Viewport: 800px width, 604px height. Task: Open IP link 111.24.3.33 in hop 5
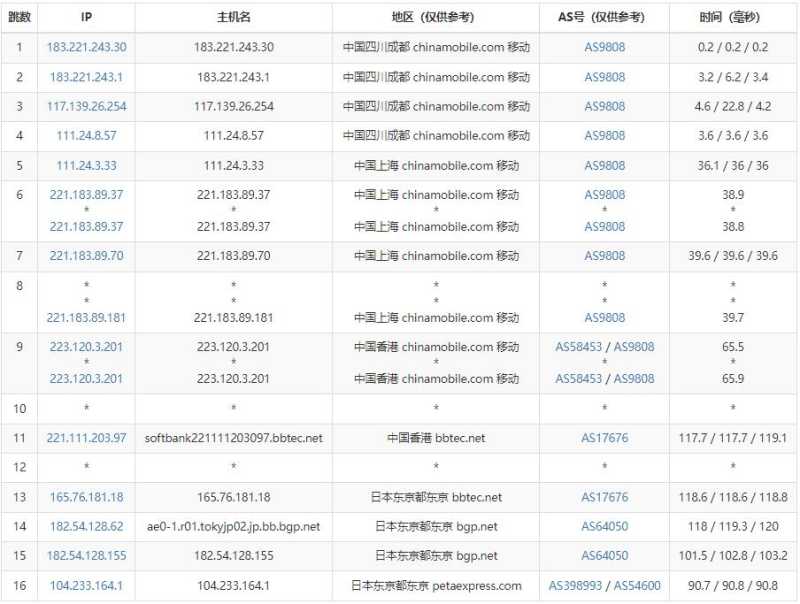pyautogui.click(x=86, y=165)
